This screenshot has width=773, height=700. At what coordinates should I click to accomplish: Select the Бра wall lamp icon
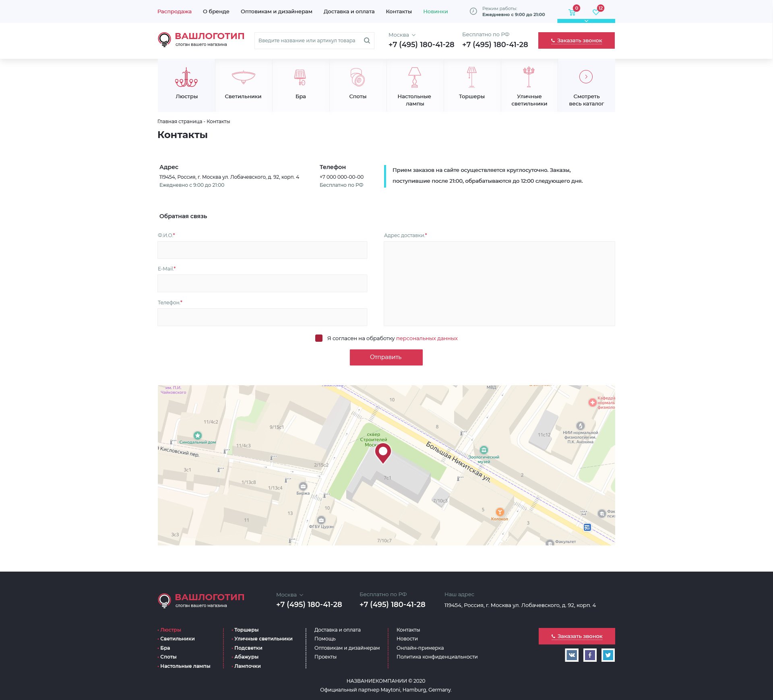click(300, 77)
